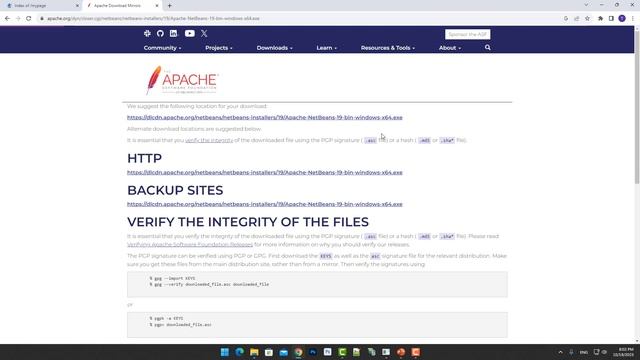Image resolution: width=640 pixels, height=360 pixels.
Task: Open File Explorer from the taskbar
Action: coord(254,352)
